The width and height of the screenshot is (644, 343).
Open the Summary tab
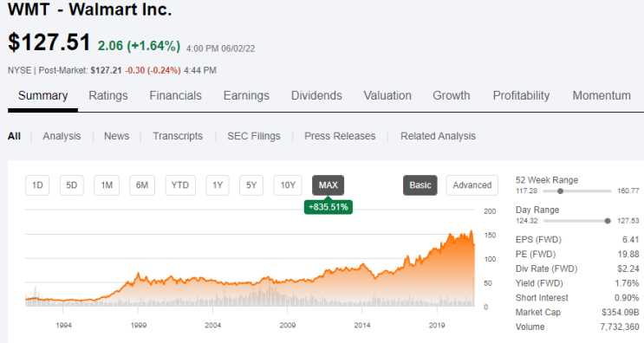pyautogui.click(x=42, y=95)
